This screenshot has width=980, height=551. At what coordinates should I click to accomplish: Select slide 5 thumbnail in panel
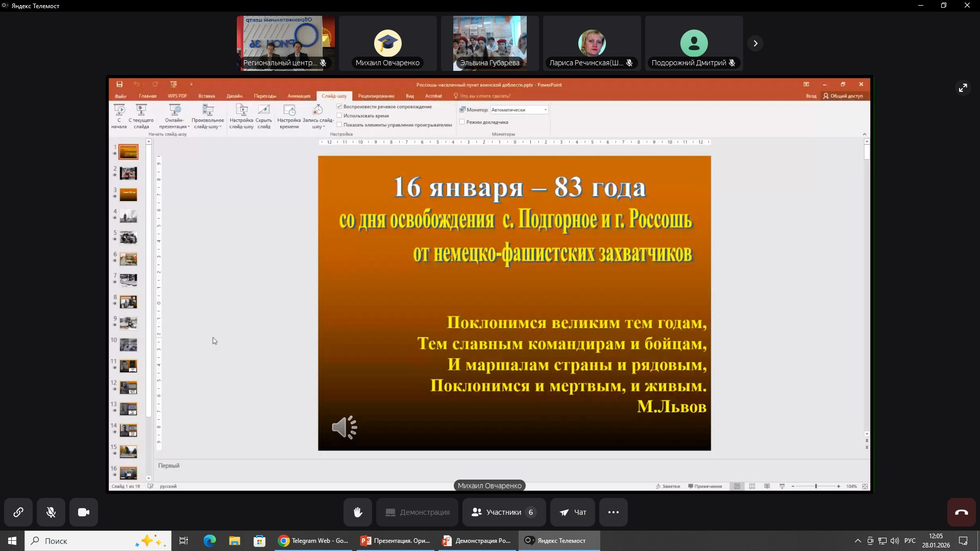tap(128, 238)
